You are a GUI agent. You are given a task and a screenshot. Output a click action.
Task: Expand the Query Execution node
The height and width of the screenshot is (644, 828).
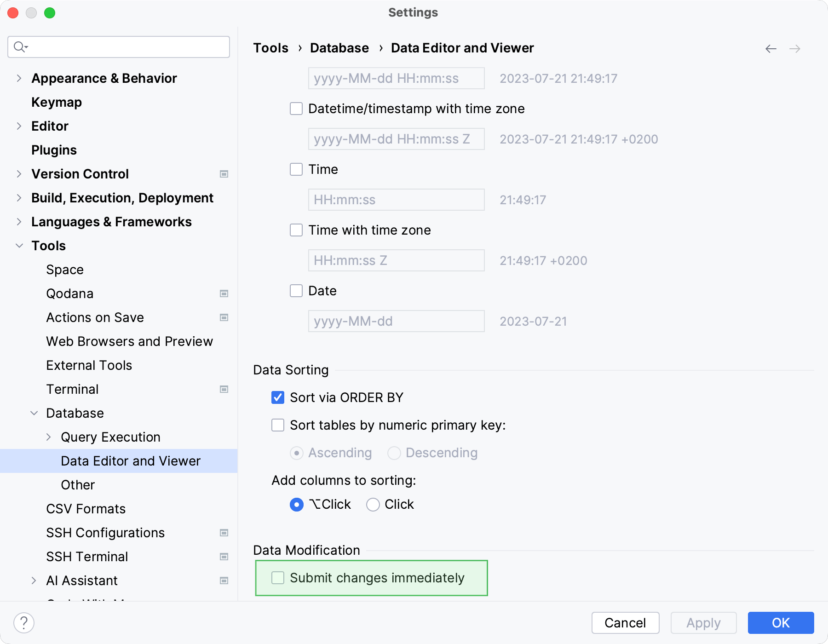(49, 437)
